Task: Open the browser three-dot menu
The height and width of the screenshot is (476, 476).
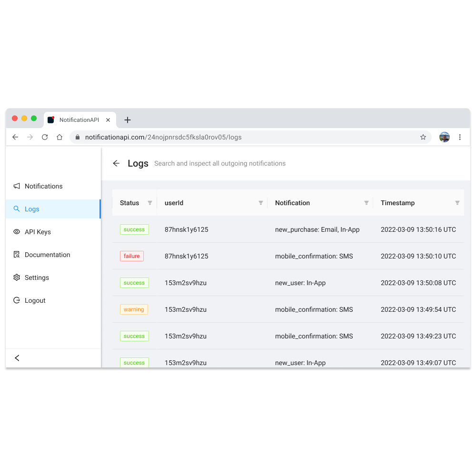Action: (460, 137)
